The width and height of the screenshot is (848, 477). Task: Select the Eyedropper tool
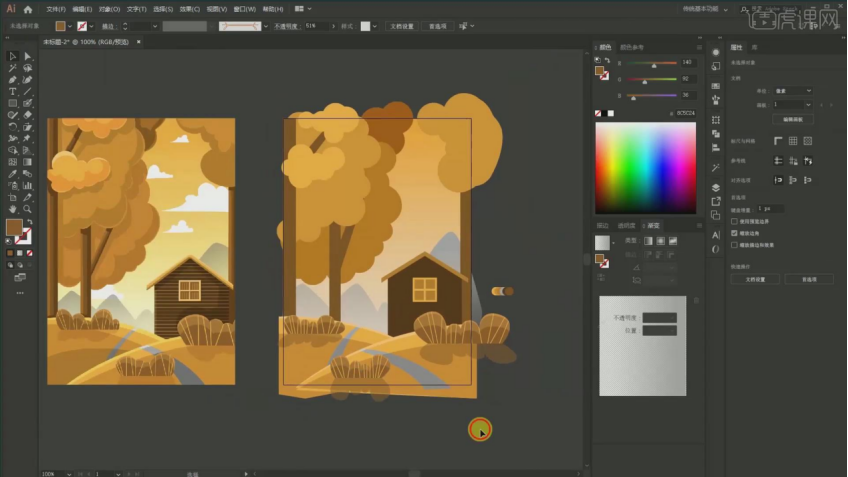point(12,174)
